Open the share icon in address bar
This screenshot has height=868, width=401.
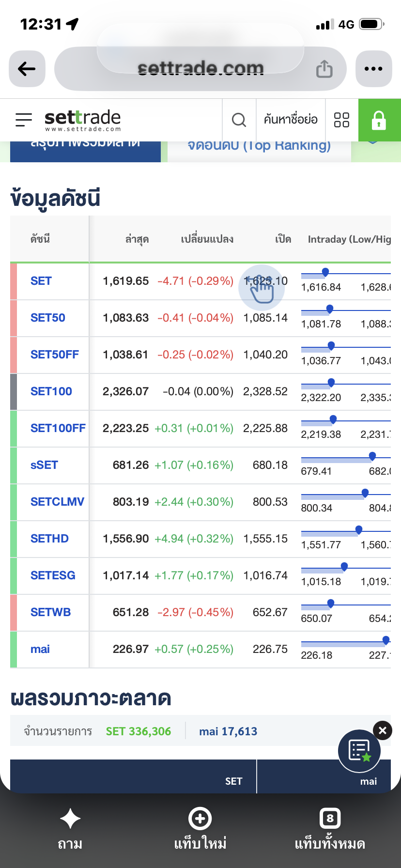tap(324, 69)
